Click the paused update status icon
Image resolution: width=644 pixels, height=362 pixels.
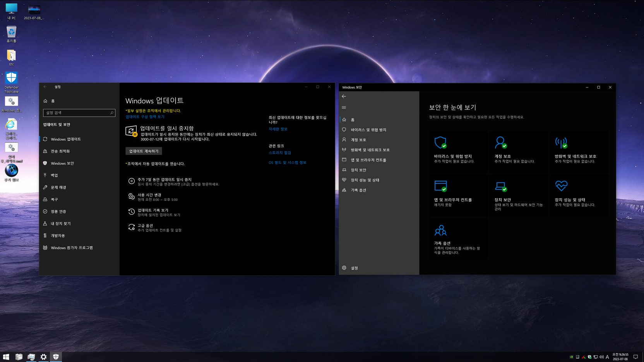pyautogui.click(x=131, y=131)
